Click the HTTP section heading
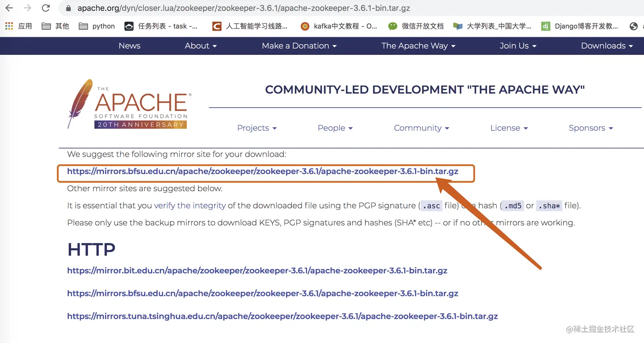The image size is (644, 343). point(91,249)
